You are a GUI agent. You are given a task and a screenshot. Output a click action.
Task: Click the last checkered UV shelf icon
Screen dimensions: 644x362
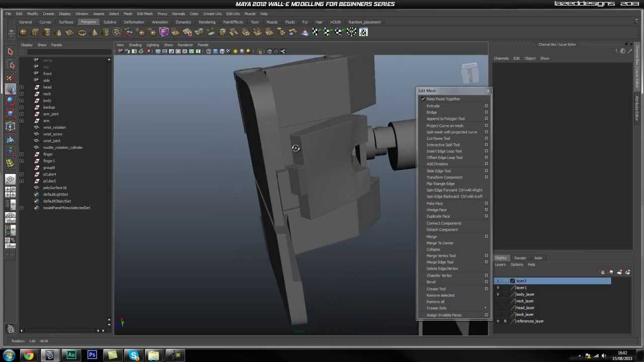(x=363, y=32)
